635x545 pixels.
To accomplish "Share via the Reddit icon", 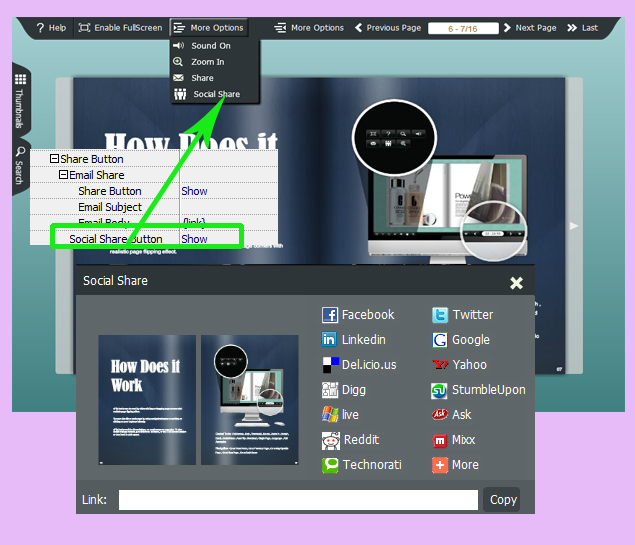I will coord(331,441).
